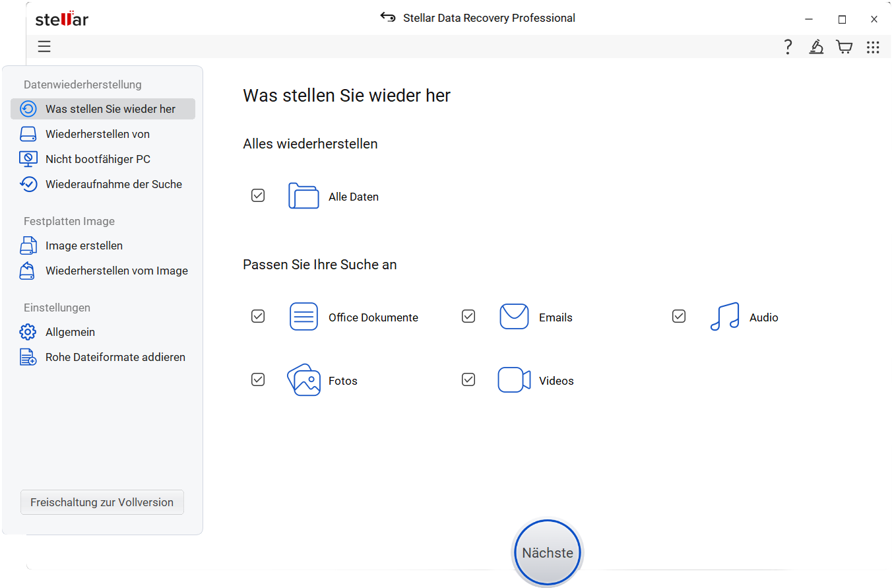Click the Allgemein gear icon
Viewport: 892px width, 588px height.
pyautogui.click(x=28, y=332)
